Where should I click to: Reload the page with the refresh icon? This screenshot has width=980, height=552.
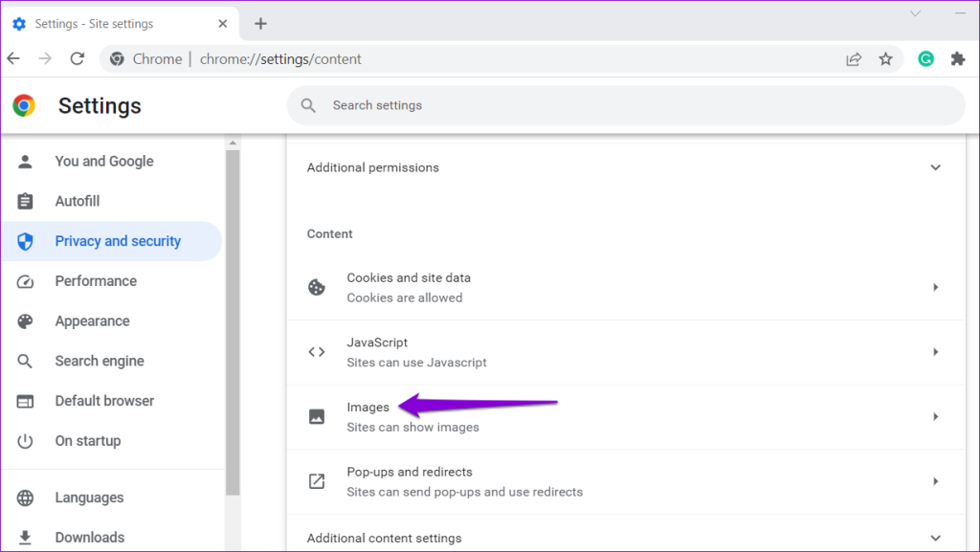[77, 58]
